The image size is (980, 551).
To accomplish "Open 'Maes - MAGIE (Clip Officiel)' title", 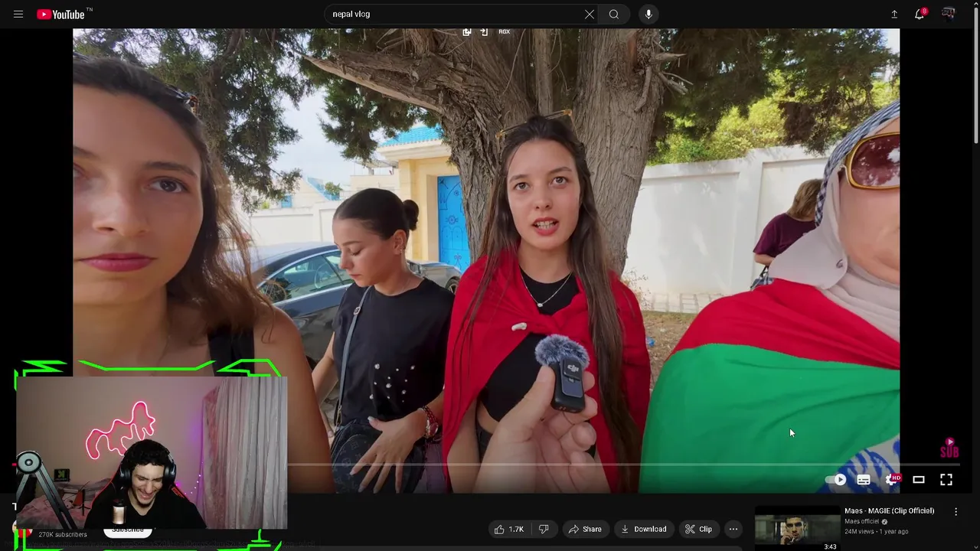I will [889, 511].
